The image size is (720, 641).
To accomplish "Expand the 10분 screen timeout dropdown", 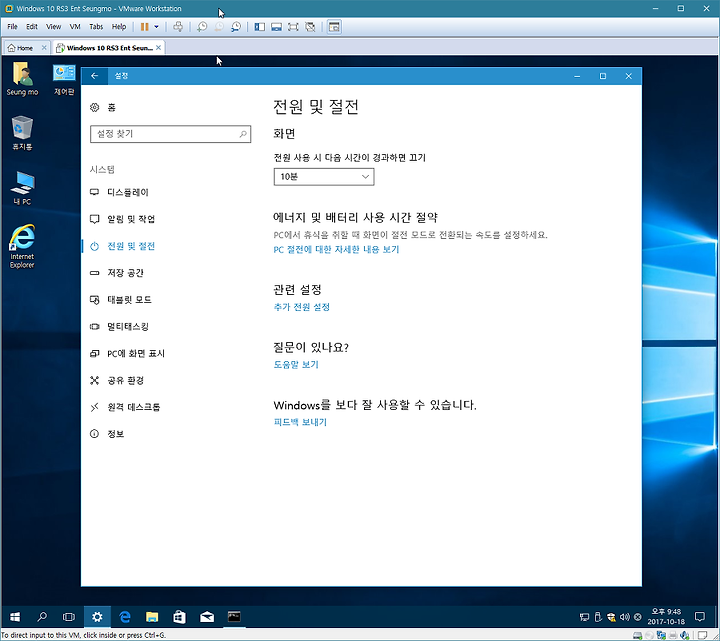I will [x=324, y=177].
